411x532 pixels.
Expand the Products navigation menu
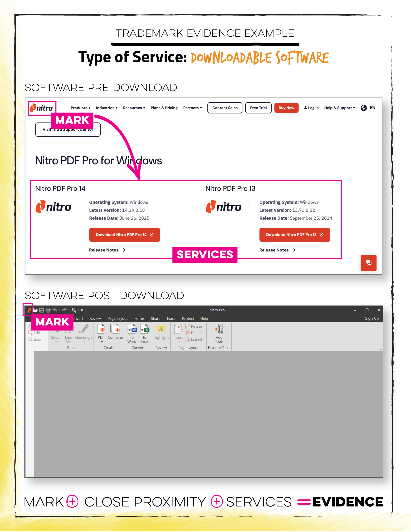pos(81,108)
